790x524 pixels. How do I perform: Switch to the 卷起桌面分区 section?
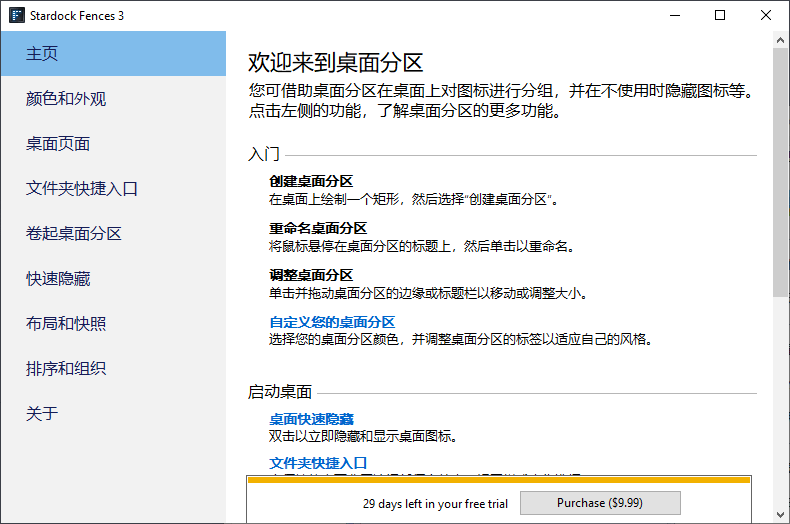click(x=113, y=233)
